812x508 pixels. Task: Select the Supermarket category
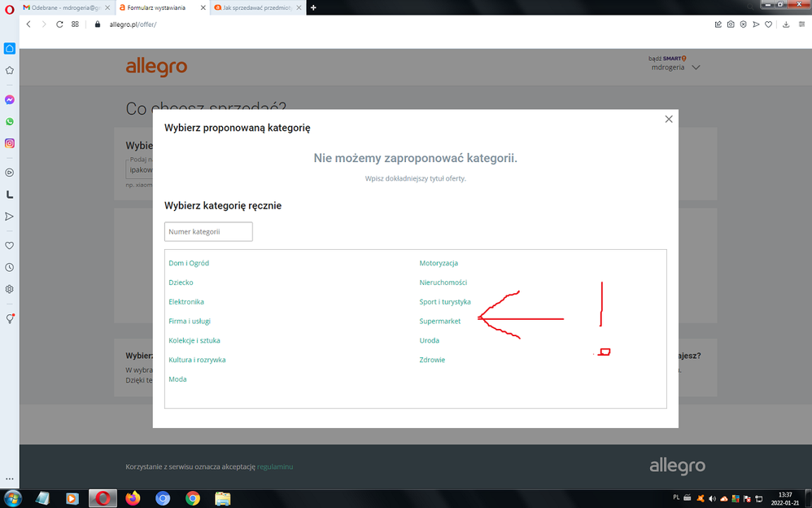[439, 321]
